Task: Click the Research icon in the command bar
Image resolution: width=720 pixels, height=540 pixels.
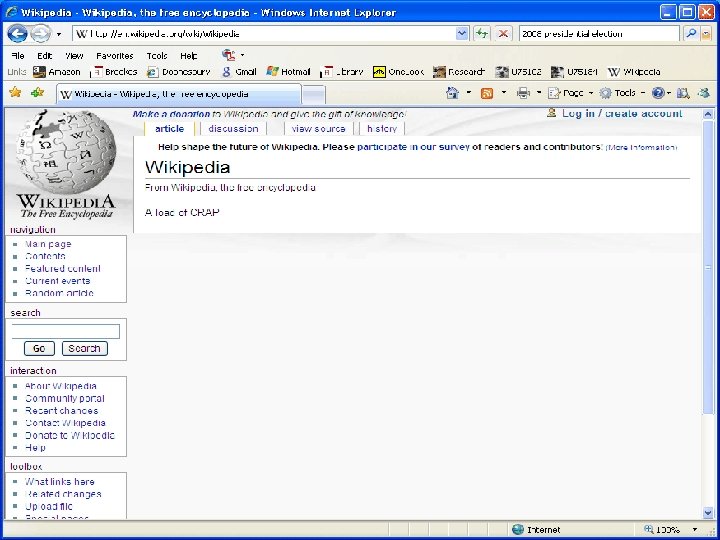Action: coord(683,93)
